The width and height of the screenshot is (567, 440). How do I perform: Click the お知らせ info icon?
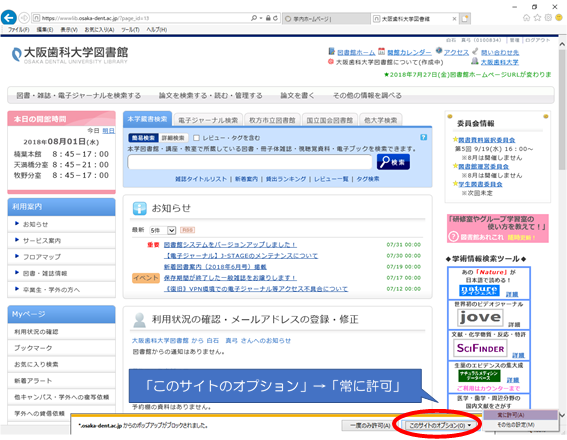click(x=140, y=208)
